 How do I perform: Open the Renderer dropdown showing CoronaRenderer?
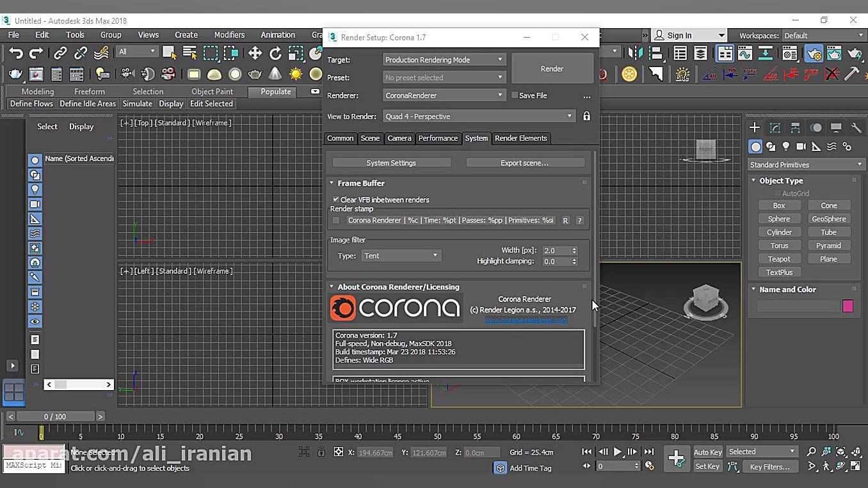[x=444, y=95]
